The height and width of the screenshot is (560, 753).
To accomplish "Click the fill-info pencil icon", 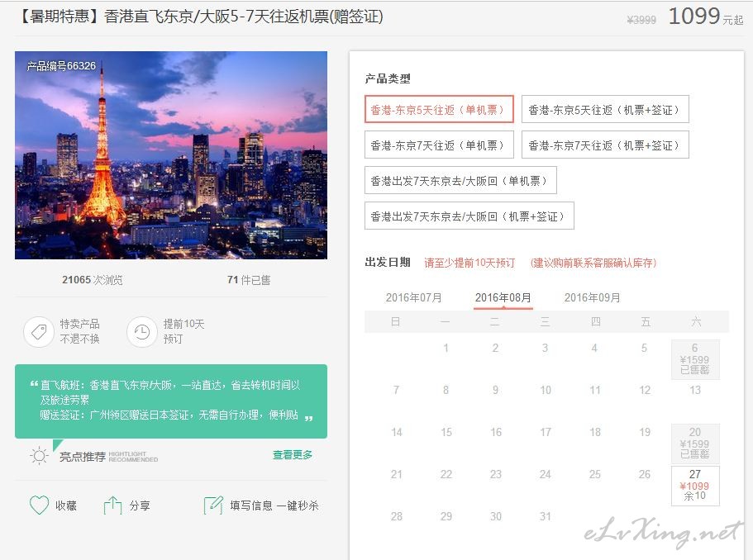I will pyautogui.click(x=213, y=505).
